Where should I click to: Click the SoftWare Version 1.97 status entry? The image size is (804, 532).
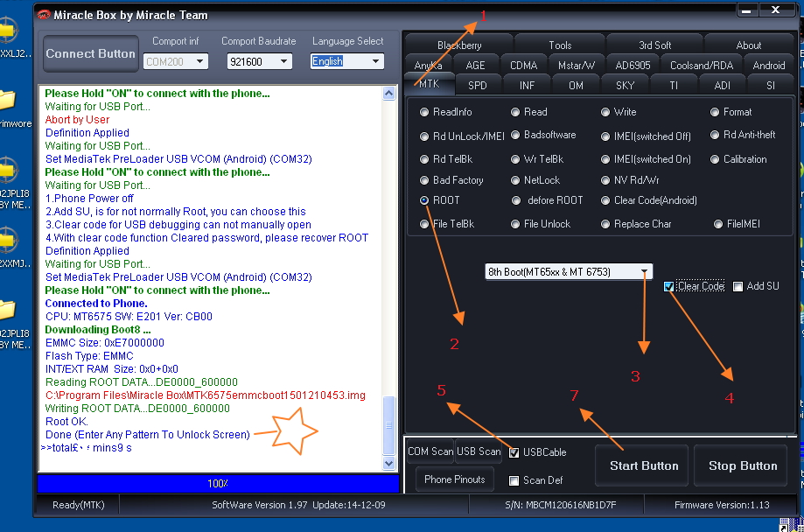tap(298, 506)
